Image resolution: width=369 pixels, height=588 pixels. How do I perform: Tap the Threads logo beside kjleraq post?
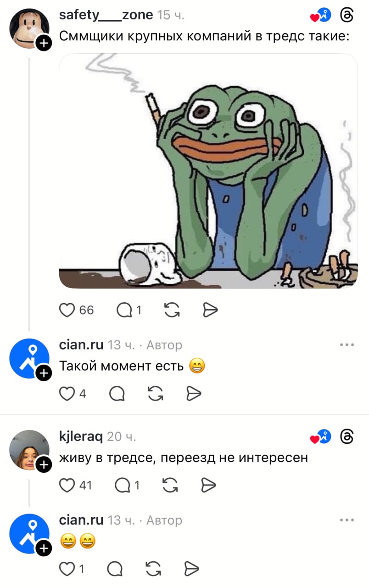coord(347,436)
